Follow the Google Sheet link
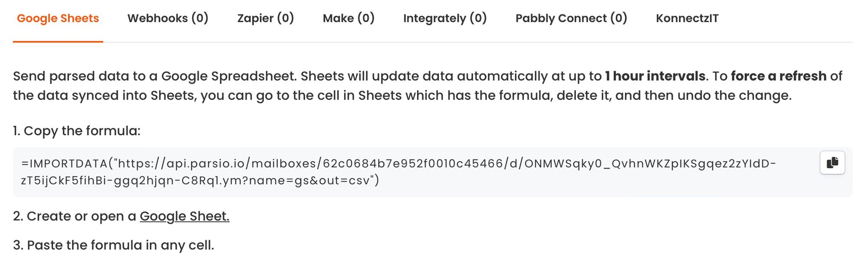 184,216
